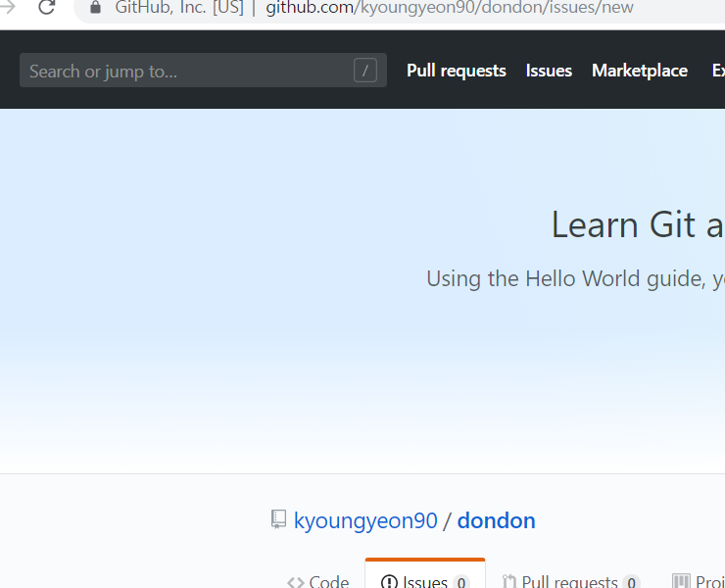Open the kyoungyeon90 user profile link

(x=365, y=520)
